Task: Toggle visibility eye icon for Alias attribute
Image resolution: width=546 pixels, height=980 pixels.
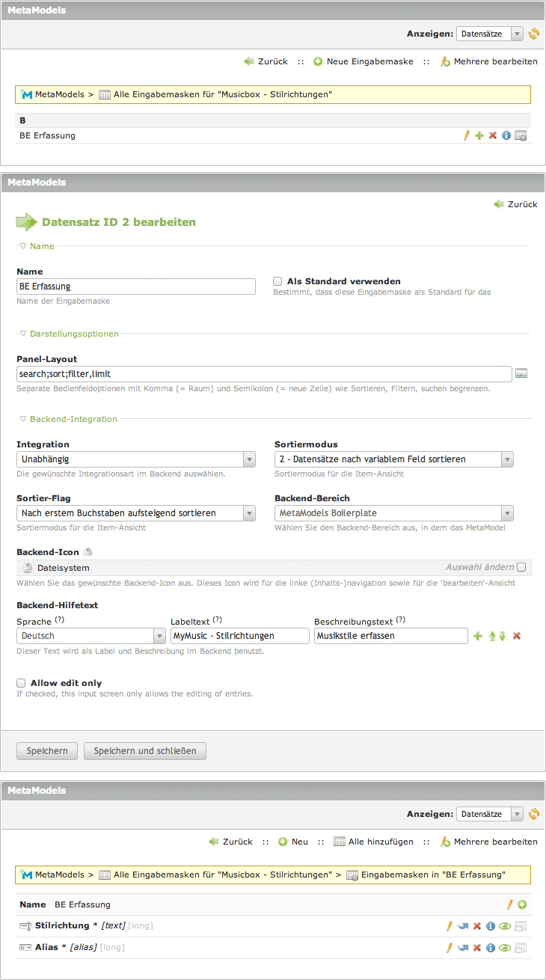Action: click(x=505, y=948)
